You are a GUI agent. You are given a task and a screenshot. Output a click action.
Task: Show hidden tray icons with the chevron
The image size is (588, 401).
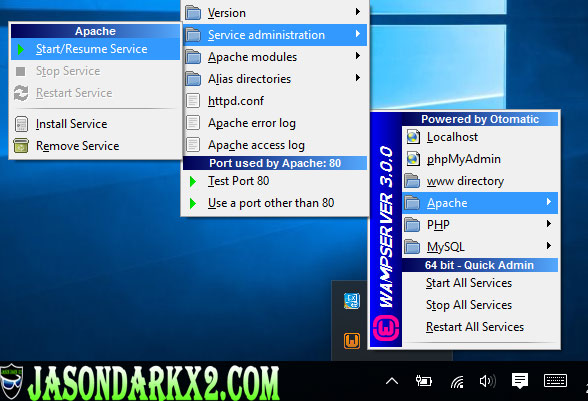click(x=392, y=381)
